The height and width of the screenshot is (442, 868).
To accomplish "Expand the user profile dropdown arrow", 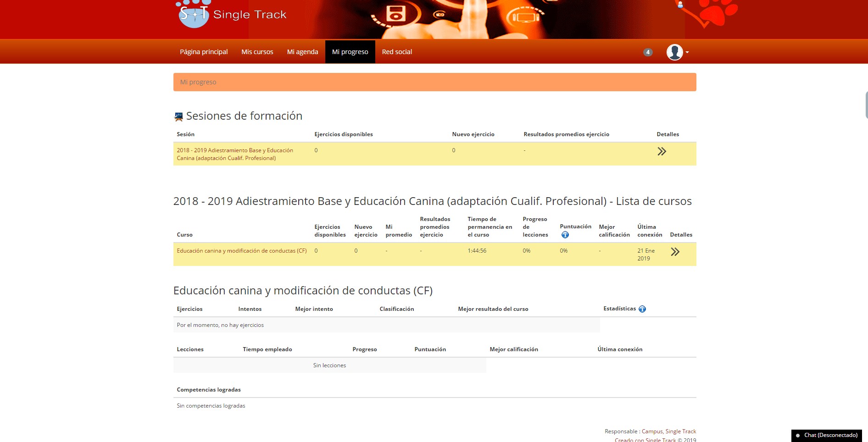I will (x=687, y=53).
